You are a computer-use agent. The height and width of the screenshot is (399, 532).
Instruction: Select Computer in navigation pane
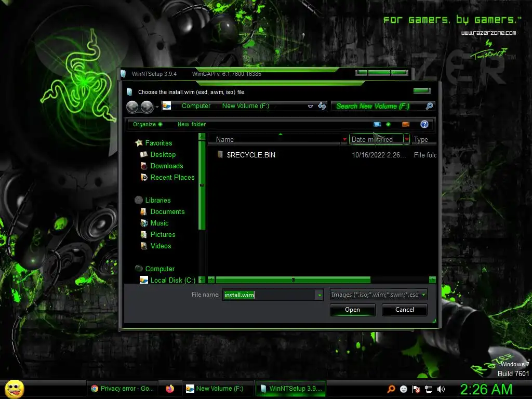(x=160, y=269)
